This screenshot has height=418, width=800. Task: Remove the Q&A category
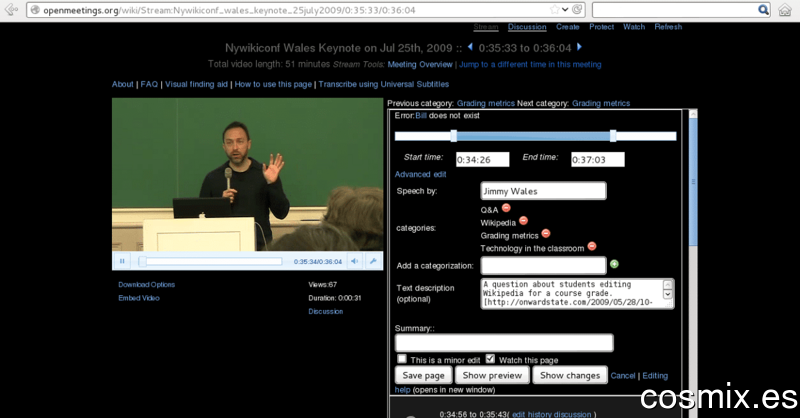(x=506, y=208)
